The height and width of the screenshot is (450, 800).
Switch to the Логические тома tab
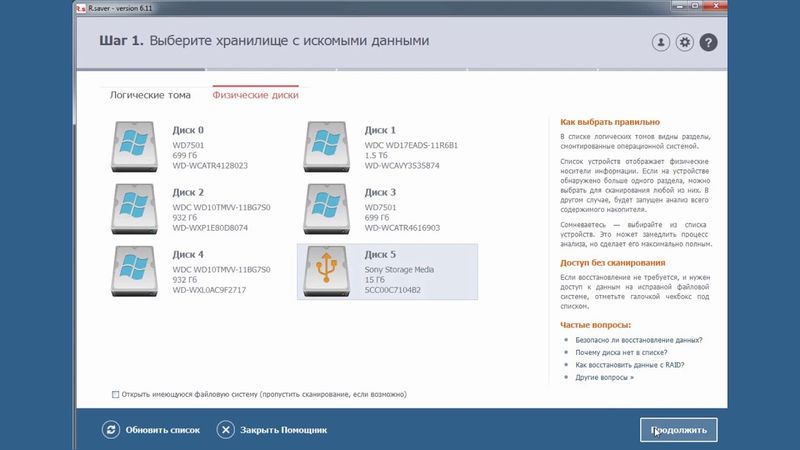[x=150, y=95]
